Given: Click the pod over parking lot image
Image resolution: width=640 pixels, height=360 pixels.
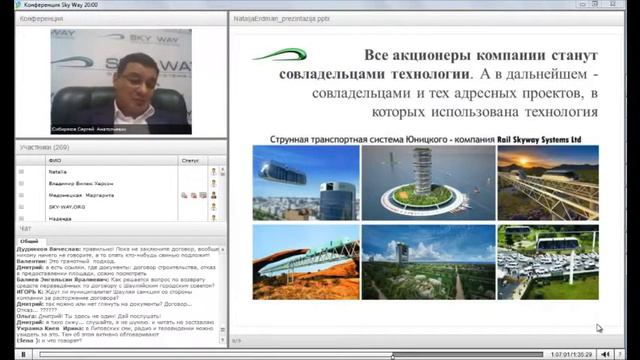Looking at the screenshot, I should [x=548, y=262].
